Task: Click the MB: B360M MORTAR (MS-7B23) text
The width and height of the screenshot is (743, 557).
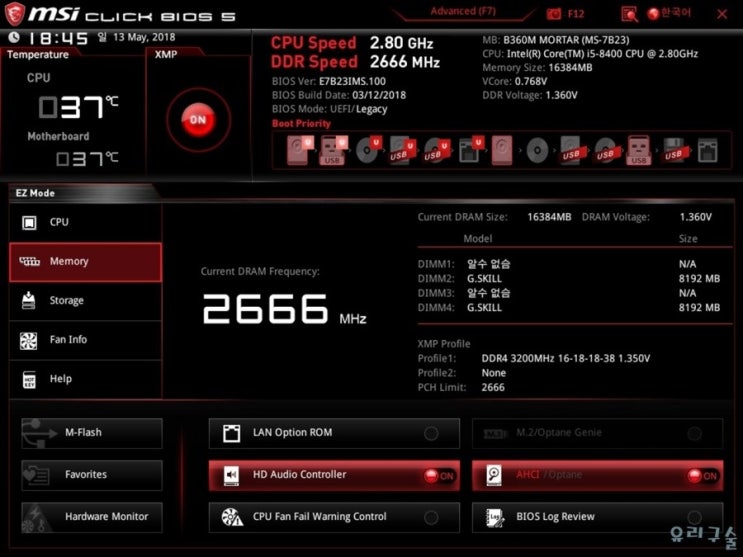Action: point(556,40)
